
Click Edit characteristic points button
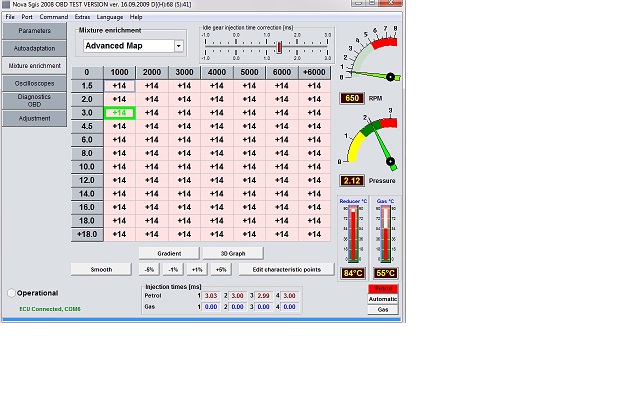(287, 269)
